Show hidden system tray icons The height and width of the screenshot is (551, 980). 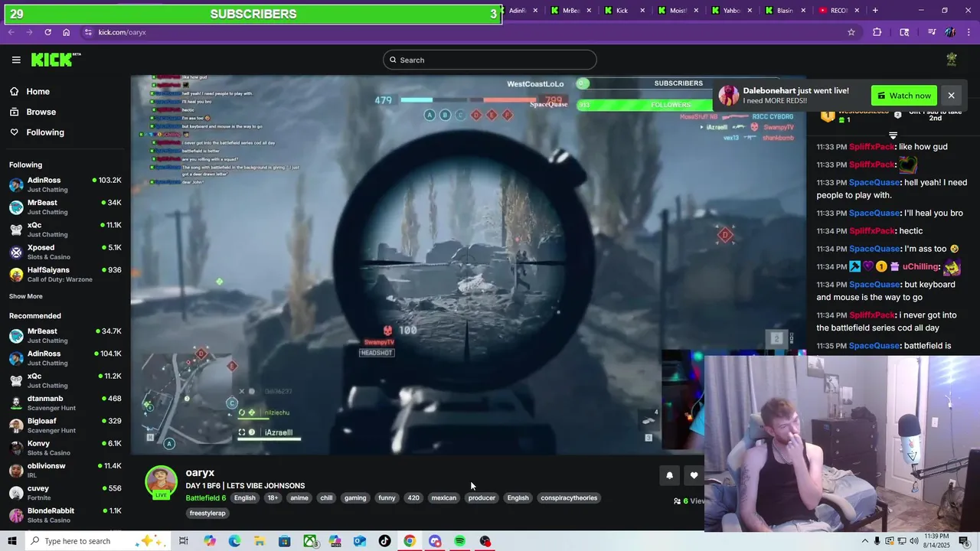(x=865, y=541)
